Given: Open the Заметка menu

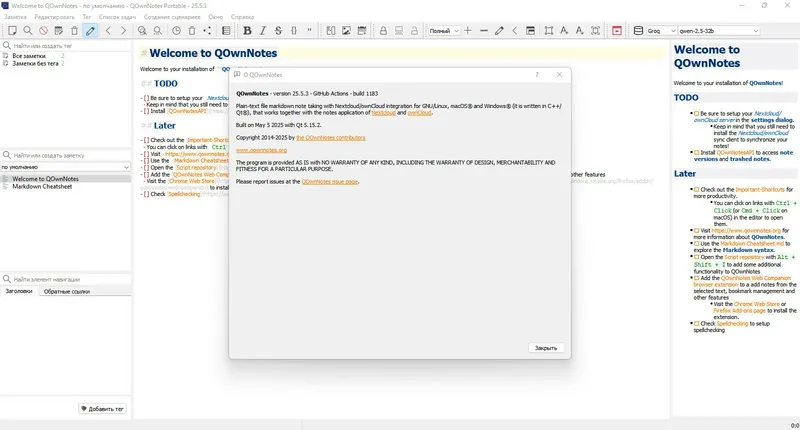Looking at the screenshot, I should tap(15, 17).
